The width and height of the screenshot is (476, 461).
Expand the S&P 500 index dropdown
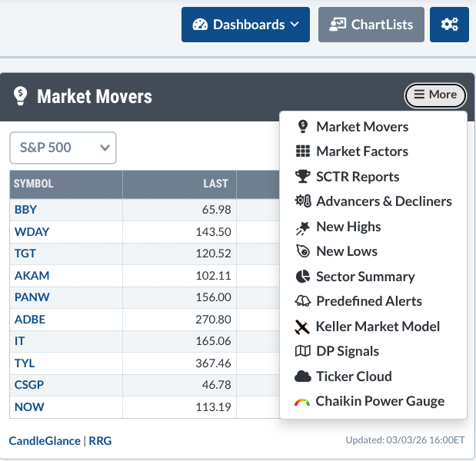coord(63,148)
